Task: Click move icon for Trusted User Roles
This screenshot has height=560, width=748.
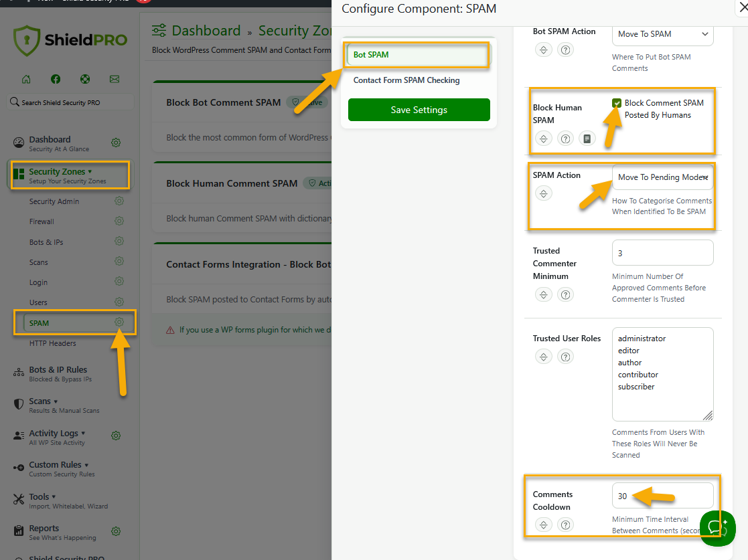Action: tap(543, 357)
